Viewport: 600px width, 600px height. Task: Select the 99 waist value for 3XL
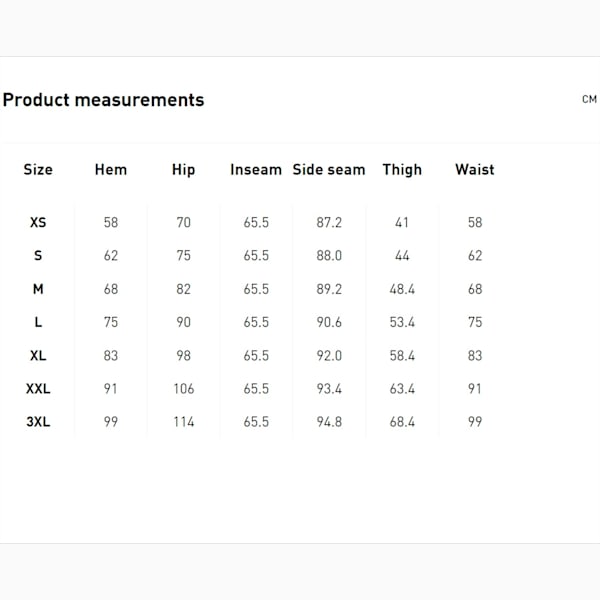click(475, 422)
